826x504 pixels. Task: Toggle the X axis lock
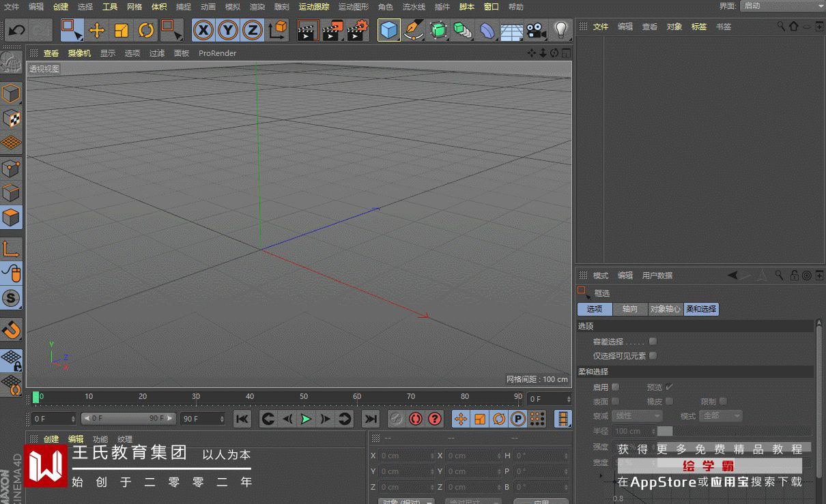pos(203,30)
